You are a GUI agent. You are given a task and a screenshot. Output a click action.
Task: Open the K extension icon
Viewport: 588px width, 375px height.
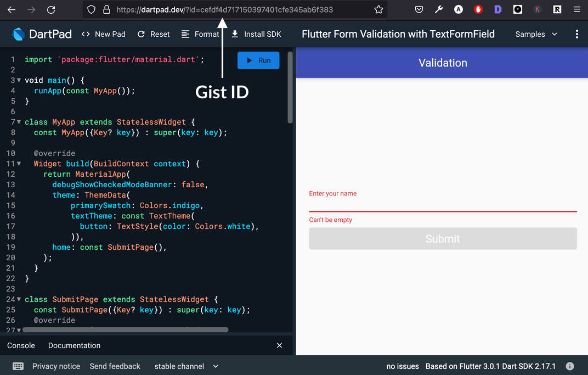pos(538,10)
